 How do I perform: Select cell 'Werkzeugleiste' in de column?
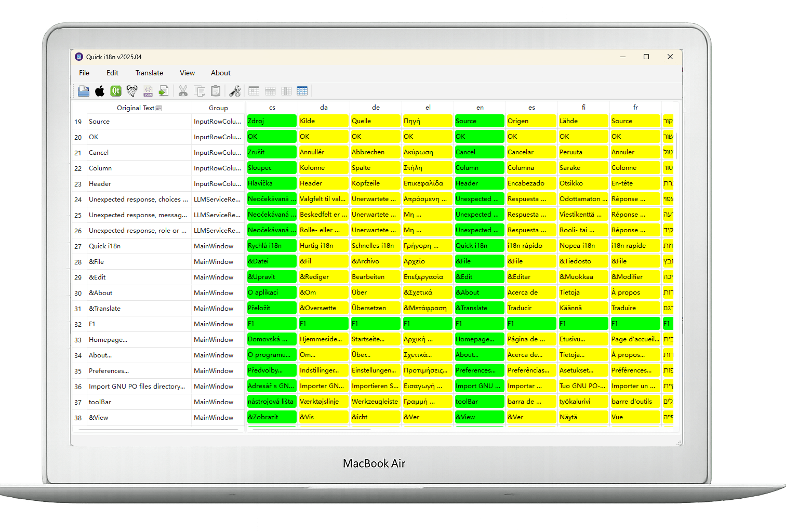coord(376,402)
